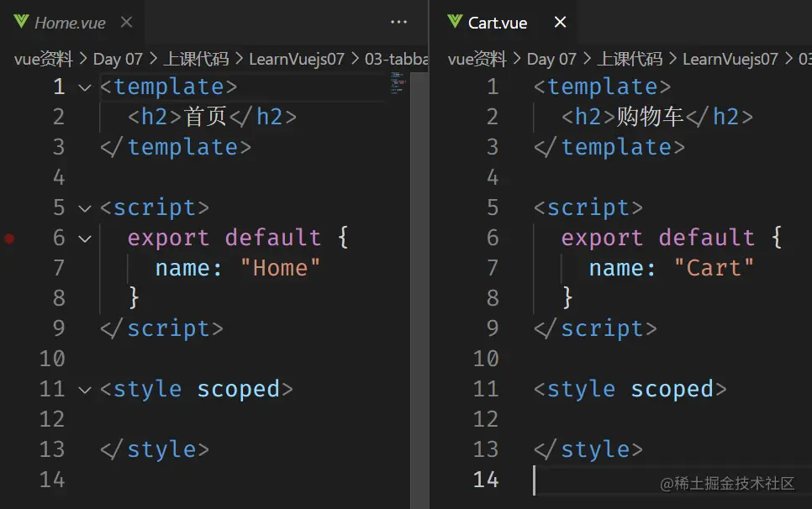The height and width of the screenshot is (509, 812).
Task: Click the Vue icon on Cart.vue tab
Action: pyautogui.click(x=455, y=23)
